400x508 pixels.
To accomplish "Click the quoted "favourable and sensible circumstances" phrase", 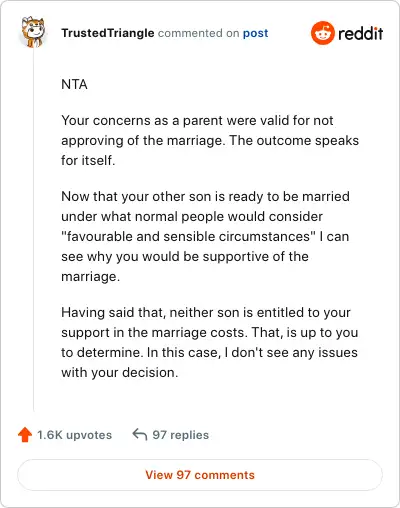I will (188, 236).
